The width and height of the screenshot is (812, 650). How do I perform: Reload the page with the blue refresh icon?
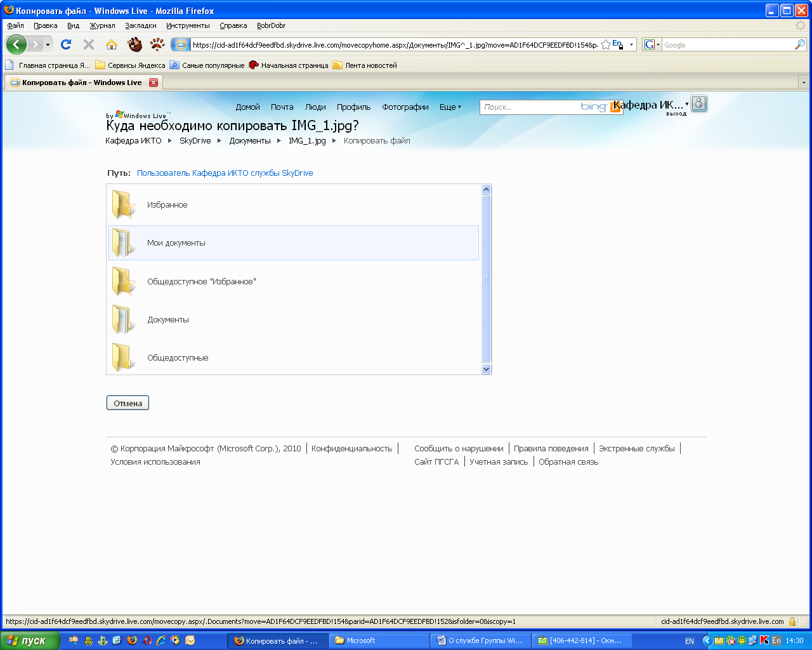[66, 44]
